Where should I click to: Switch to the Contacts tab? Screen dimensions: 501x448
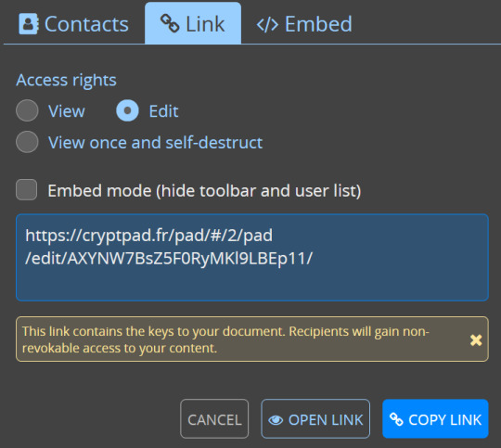point(74,24)
